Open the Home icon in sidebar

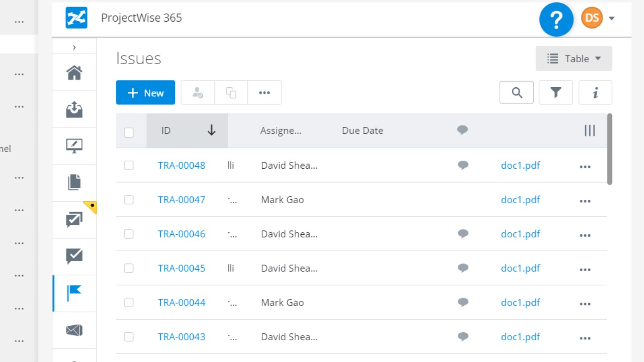pyautogui.click(x=74, y=73)
